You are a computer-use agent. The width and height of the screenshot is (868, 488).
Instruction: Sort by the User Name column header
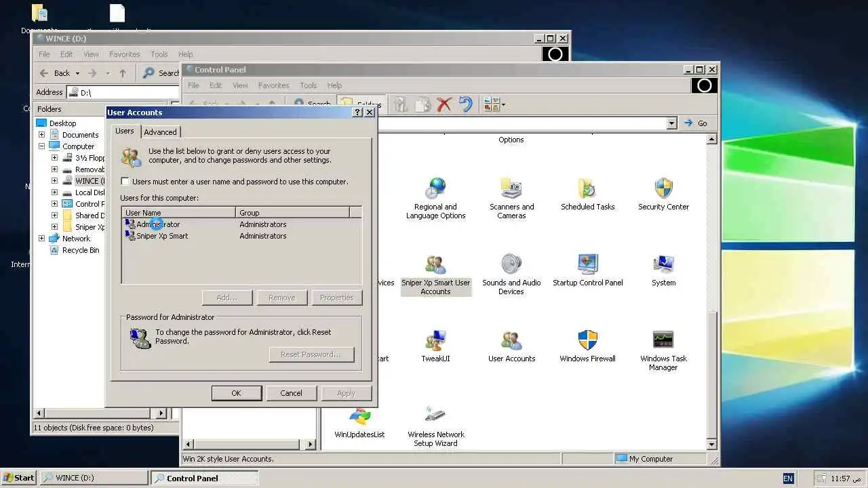(179, 213)
